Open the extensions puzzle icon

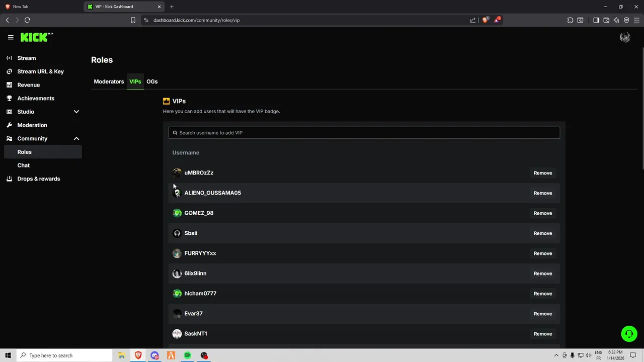[570, 20]
